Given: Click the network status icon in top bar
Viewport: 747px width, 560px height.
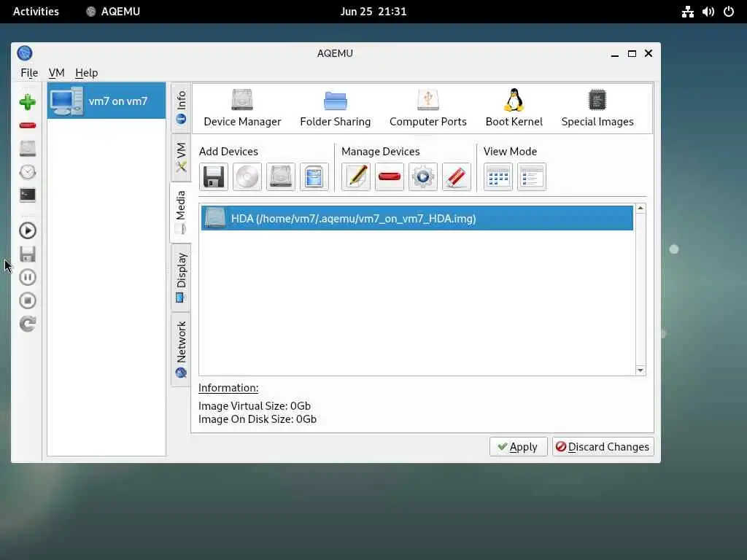Looking at the screenshot, I should pos(687,12).
